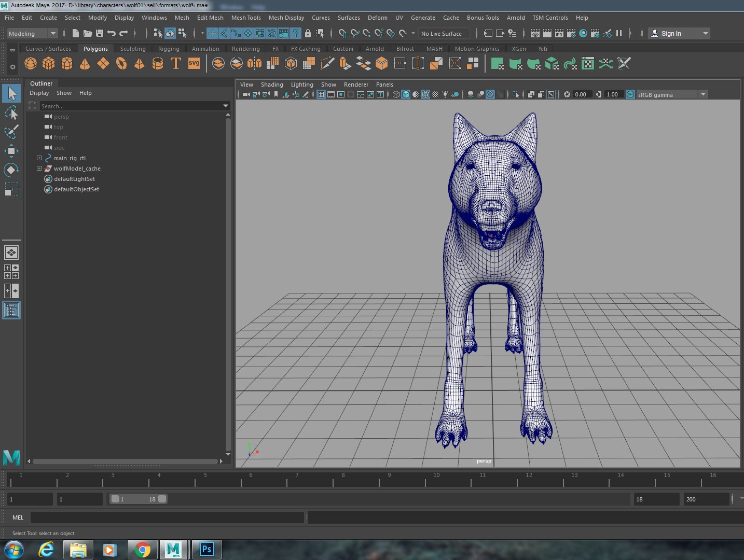
Task: Toggle the color management button
Action: [630, 94]
